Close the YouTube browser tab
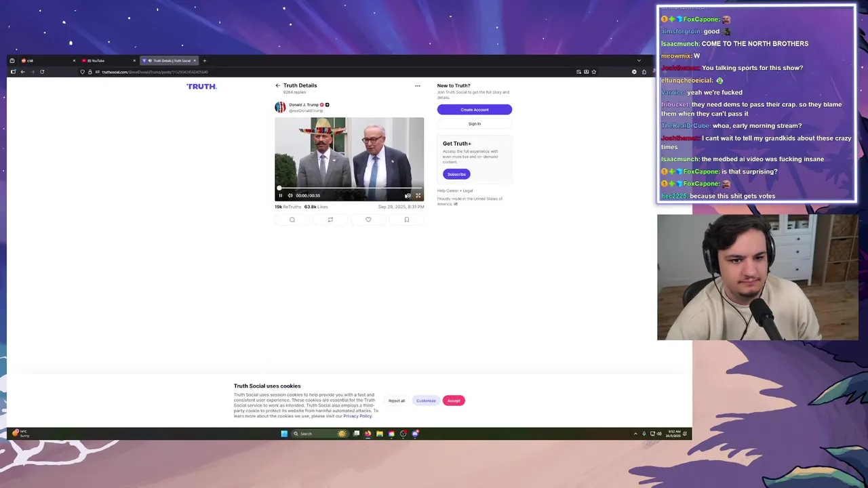Screen dimensions: 868x488 (x=134, y=60)
